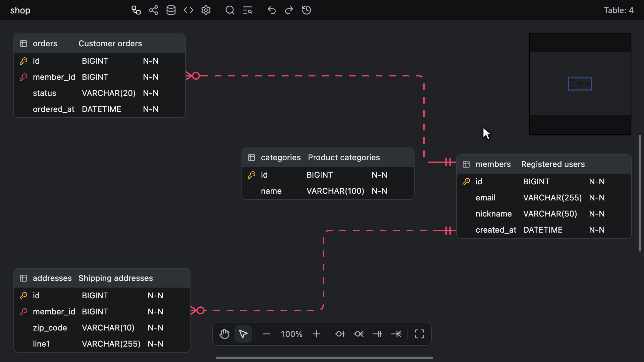Click the undo arrow icon

pos(272,10)
